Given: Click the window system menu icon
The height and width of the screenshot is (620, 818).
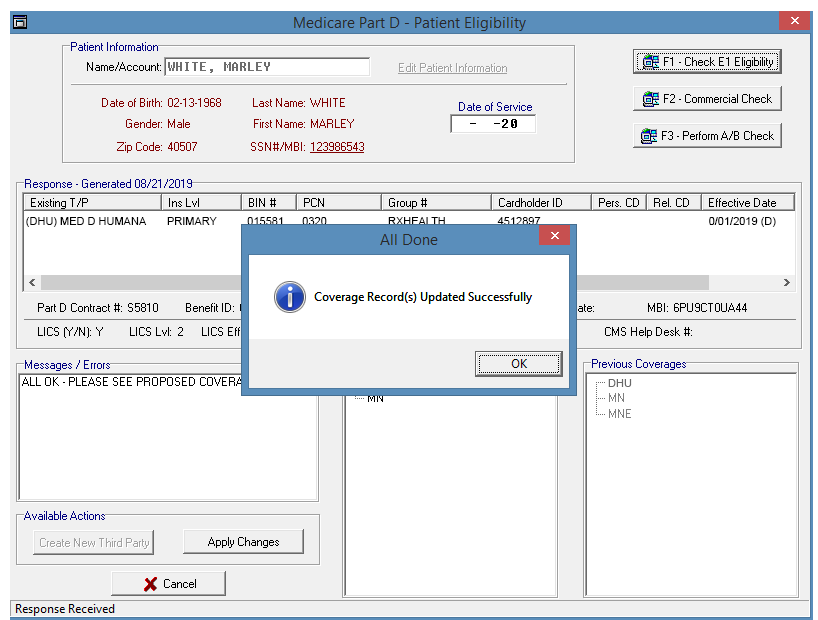Looking at the screenshot, I should pyautogui.click(x=20, y=22).
